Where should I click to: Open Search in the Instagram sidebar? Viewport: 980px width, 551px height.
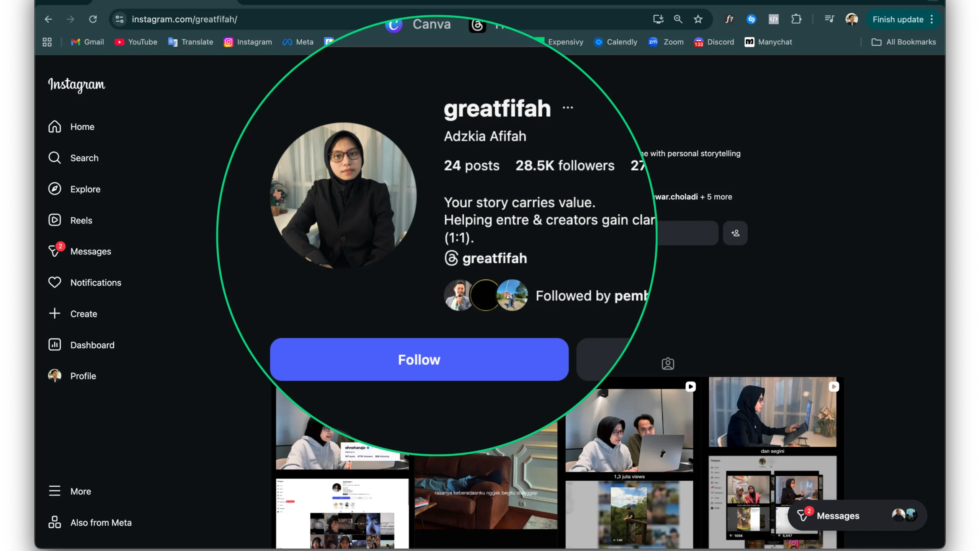pos(73,158)
